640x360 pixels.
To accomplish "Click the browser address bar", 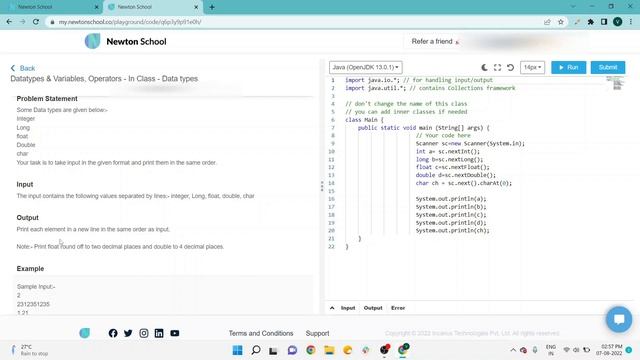I will [294, 22].
